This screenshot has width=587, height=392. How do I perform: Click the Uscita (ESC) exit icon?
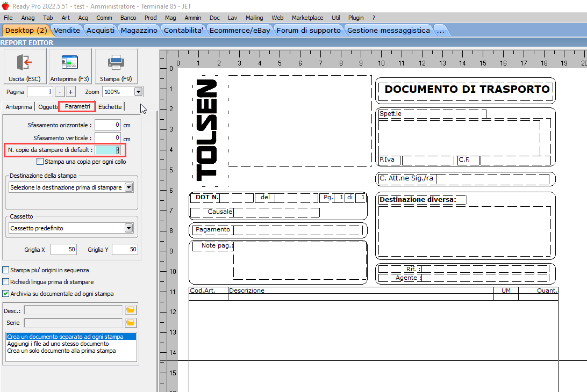coord(25,66)
